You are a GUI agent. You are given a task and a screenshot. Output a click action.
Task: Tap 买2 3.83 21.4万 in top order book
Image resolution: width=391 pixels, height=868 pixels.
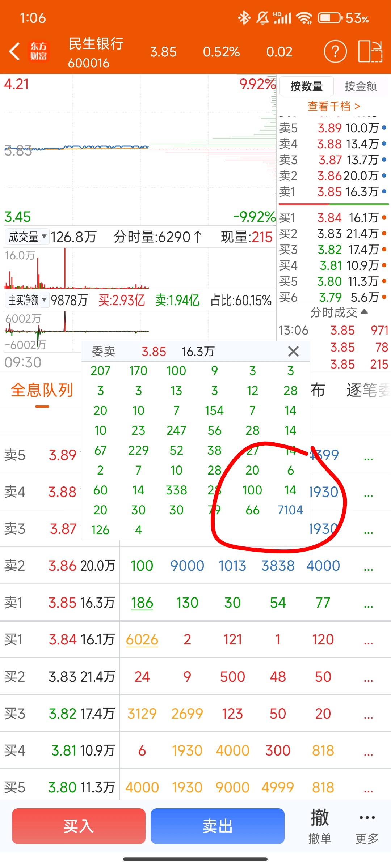click(x=333, y=233)
